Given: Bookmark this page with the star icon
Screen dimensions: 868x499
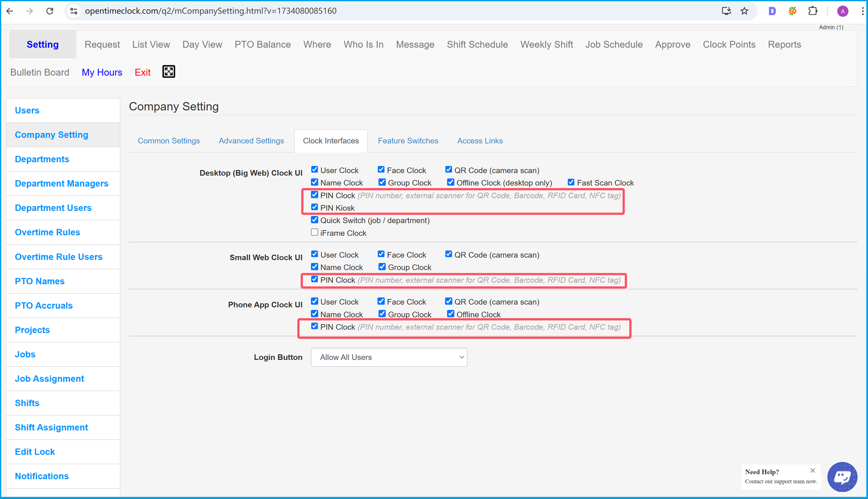Looking at the screenshot, I should pos(744,11).
